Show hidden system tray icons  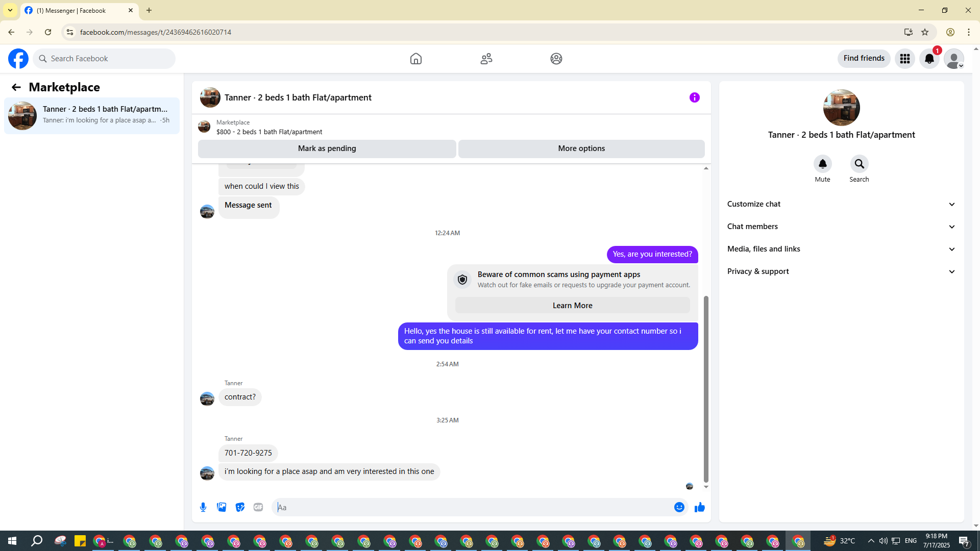coord(871,541)
